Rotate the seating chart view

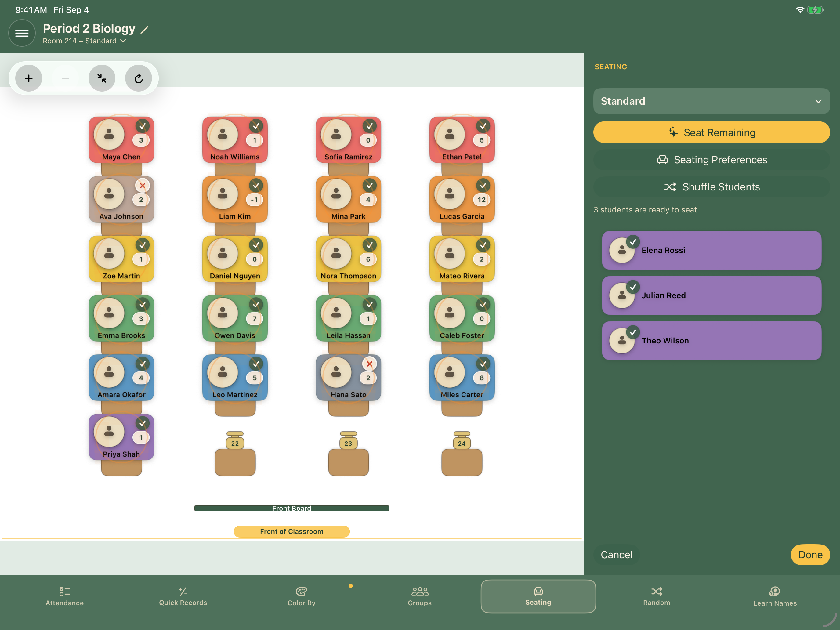[x=139, y=78]
